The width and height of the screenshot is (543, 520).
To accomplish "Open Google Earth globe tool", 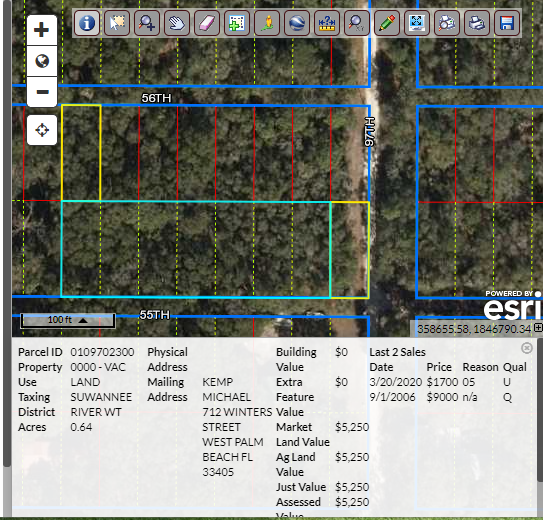I will [x=297, y=23].
